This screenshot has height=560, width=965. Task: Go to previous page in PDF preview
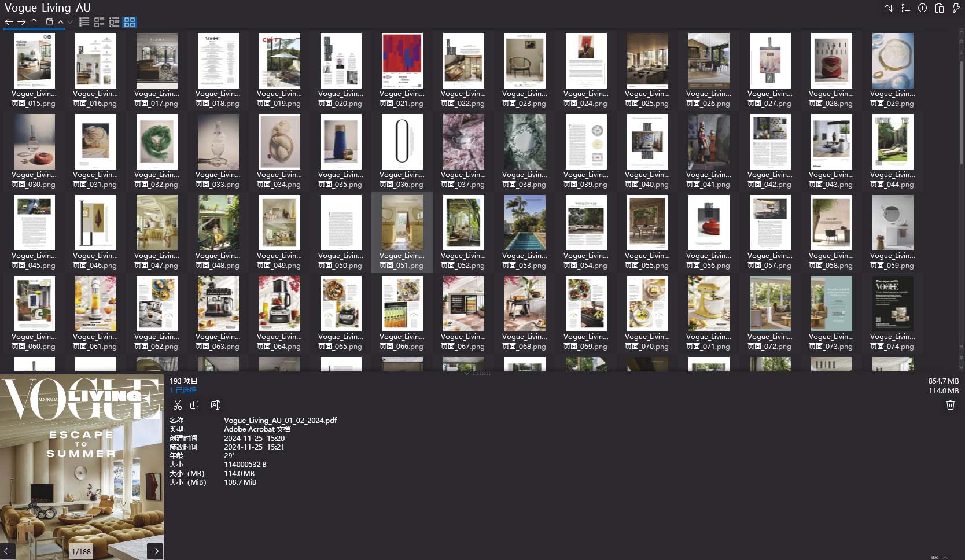8,551
